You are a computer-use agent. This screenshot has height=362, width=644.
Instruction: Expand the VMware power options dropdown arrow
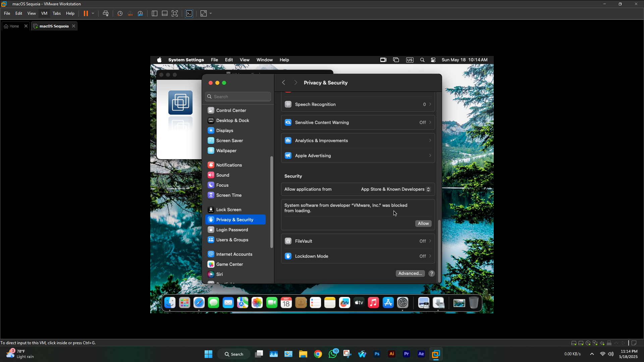93,13
